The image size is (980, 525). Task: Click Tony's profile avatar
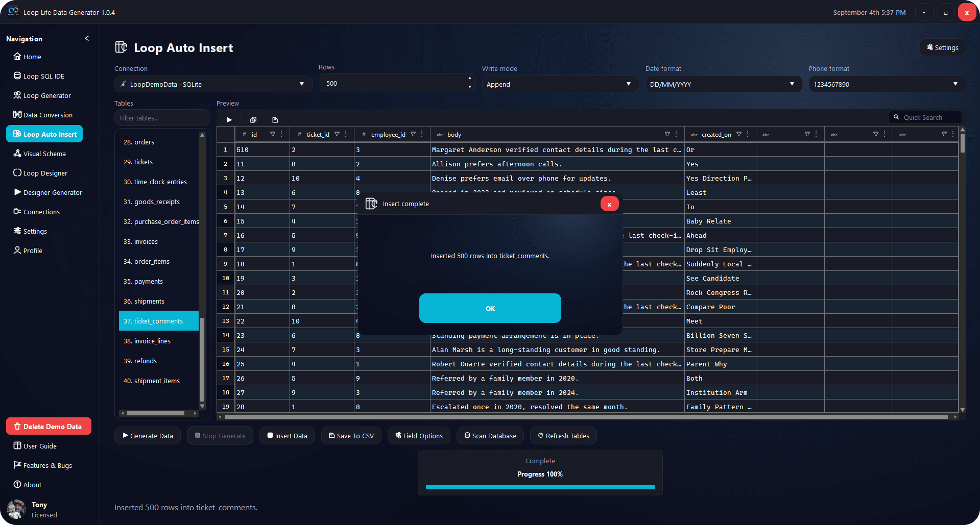(x=16, y=509)
